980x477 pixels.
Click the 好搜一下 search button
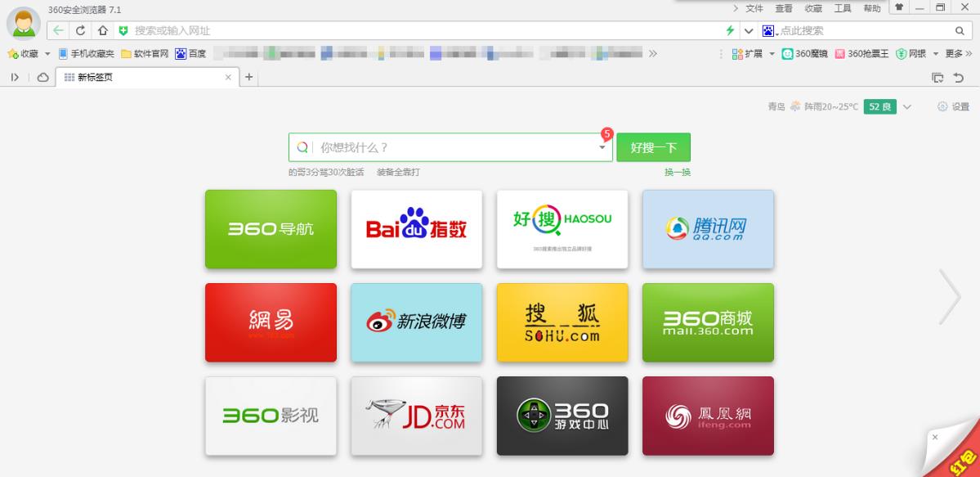pos(653,148)
